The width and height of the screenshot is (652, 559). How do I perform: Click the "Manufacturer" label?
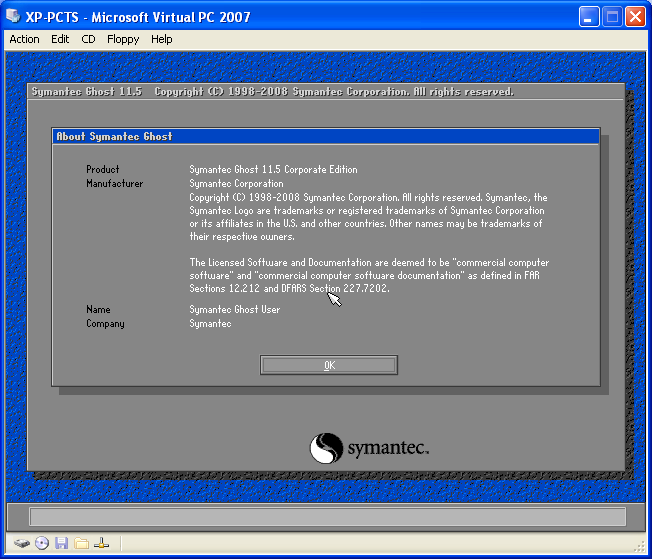(x=114, y=183)
